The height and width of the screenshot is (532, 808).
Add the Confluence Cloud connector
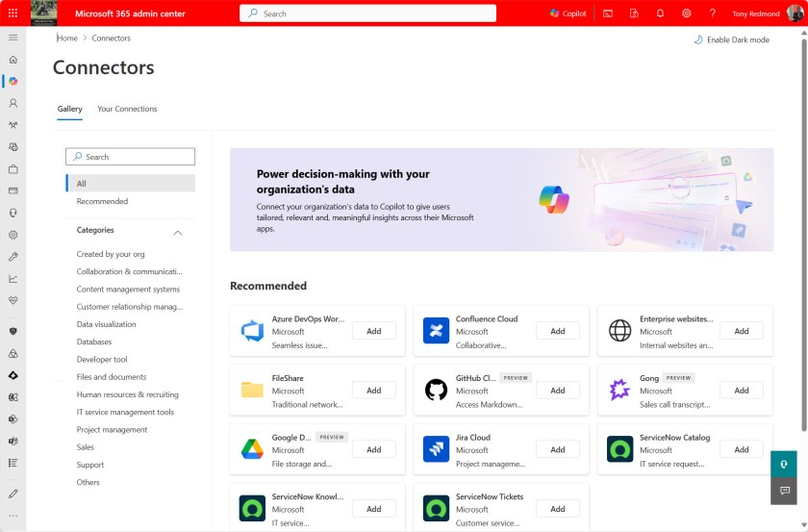click(558, 331)
